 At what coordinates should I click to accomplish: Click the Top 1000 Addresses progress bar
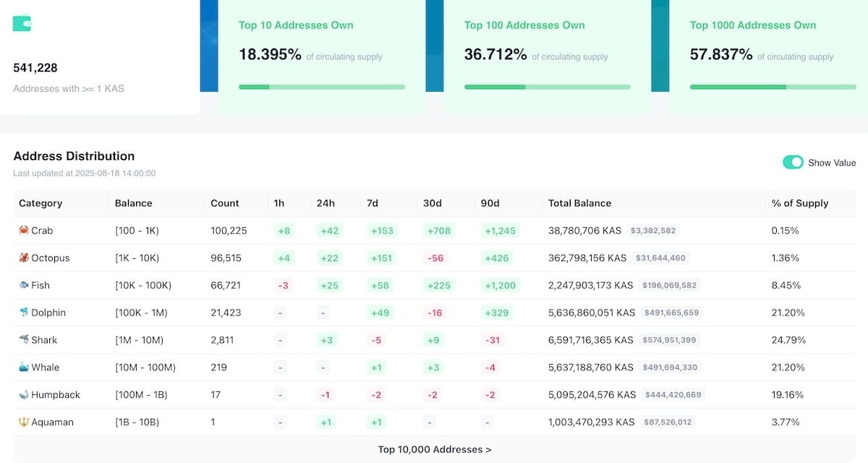click(773, 87)
